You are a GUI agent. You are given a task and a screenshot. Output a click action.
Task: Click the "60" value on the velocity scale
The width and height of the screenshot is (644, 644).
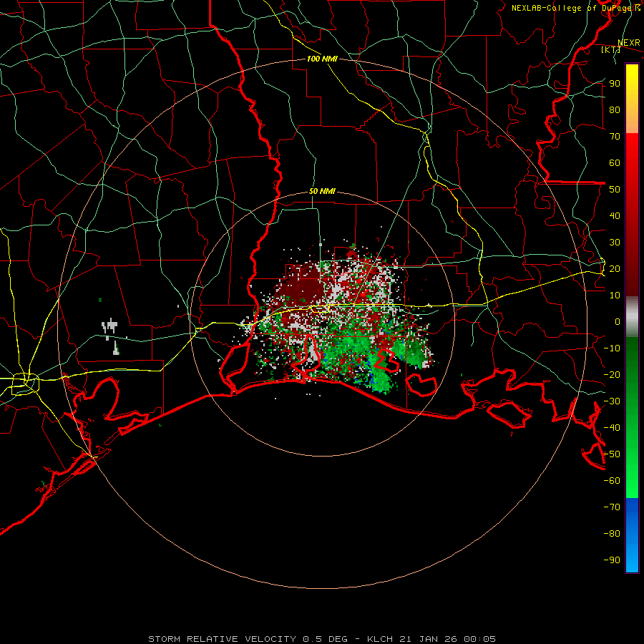[615, 162]
